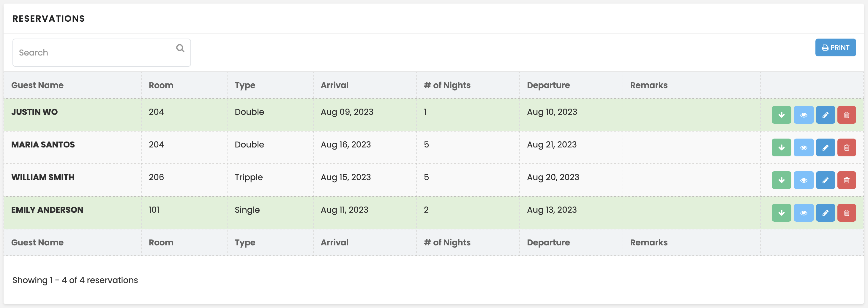Screen dimensions: 868x308
Task: Focus the Search reservations field
Action: (101, 53)
